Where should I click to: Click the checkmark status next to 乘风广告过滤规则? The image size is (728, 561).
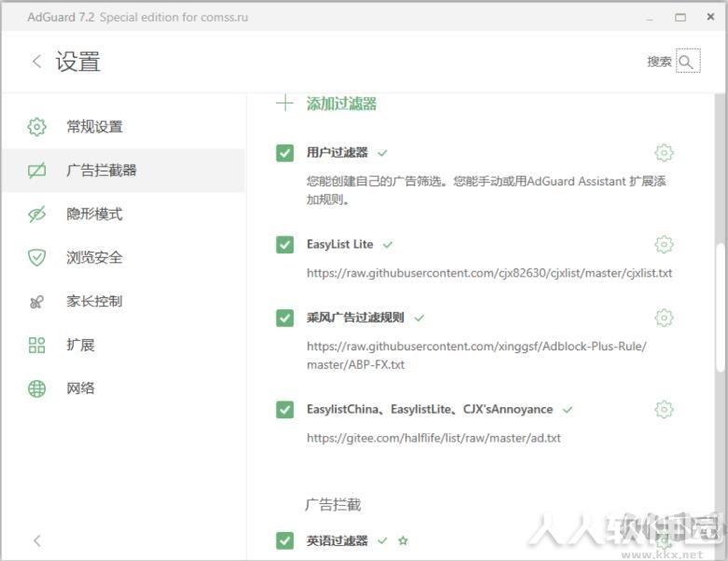419,318
